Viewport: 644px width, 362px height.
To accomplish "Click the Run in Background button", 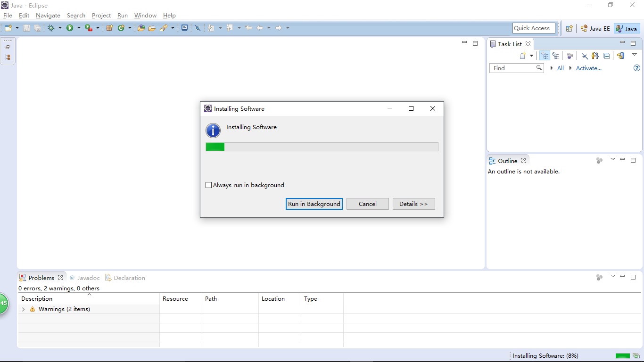I will 314,204.
